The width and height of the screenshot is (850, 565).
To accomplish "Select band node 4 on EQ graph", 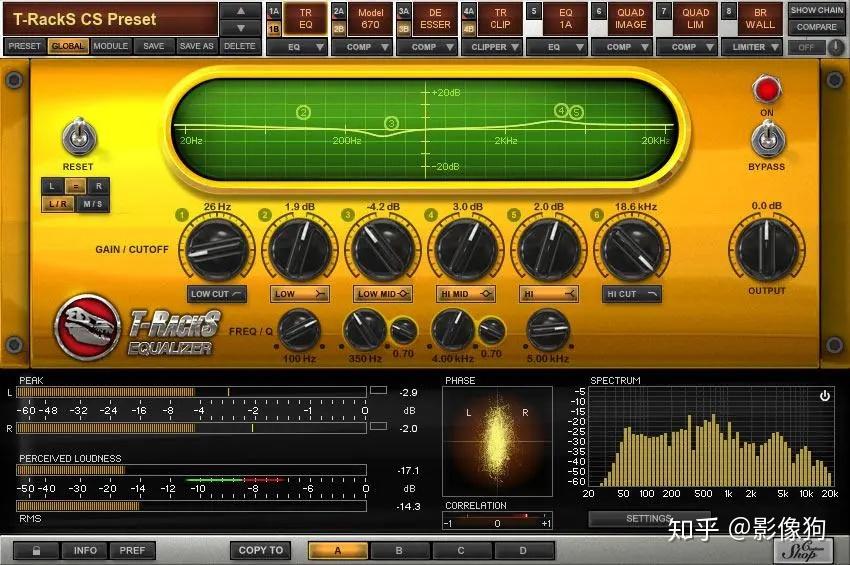I will (562, 110).
